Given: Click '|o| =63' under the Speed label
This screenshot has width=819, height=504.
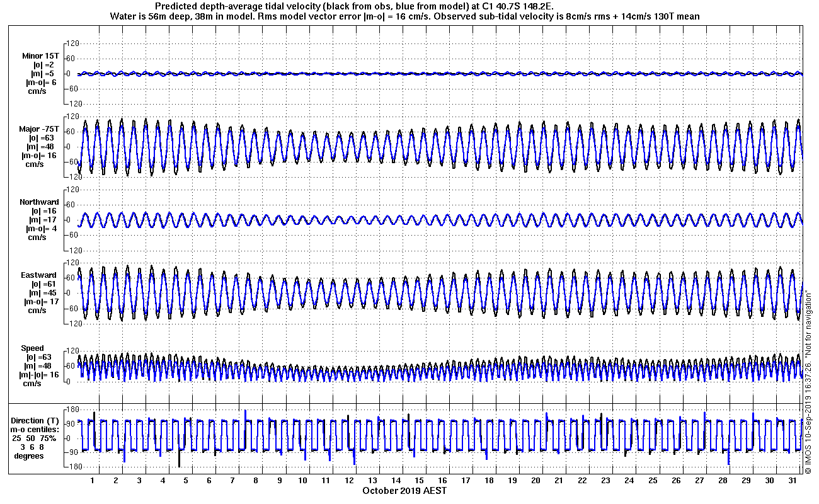Looking at the screenshot, I should point(39,357).
